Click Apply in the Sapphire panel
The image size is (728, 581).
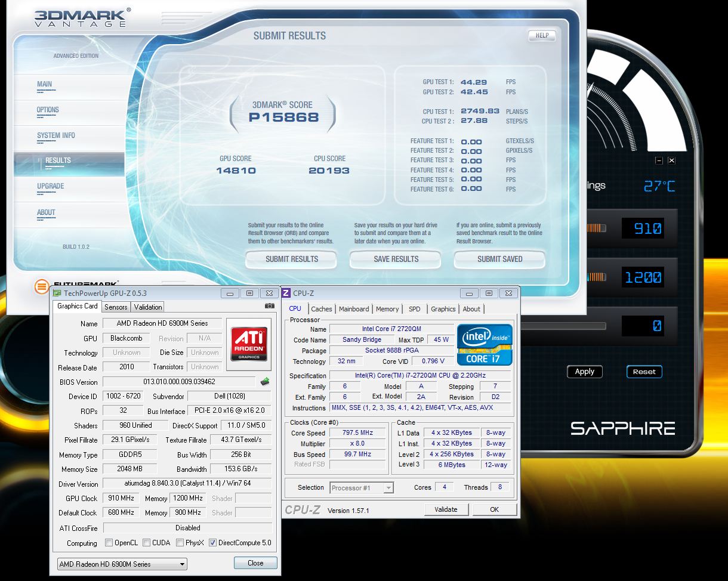point(585,372)
